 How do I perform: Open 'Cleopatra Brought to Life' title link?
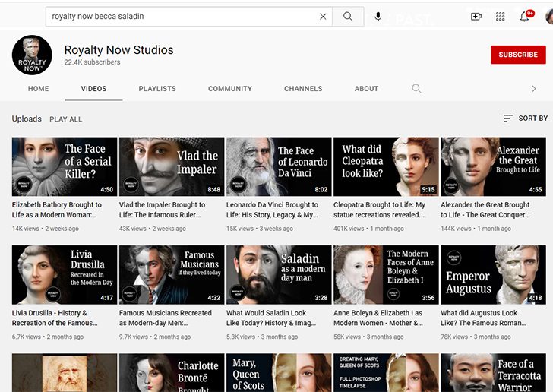click(380, 210)
